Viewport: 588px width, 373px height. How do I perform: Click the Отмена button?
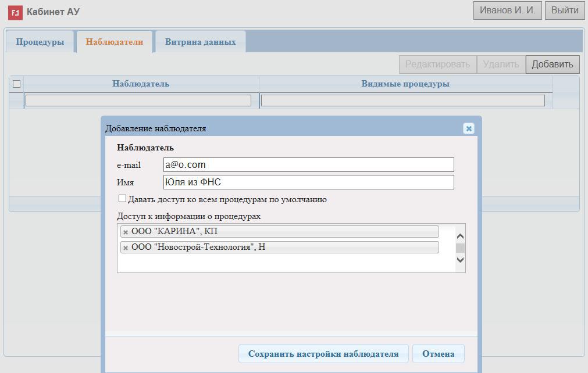(438, 353)
